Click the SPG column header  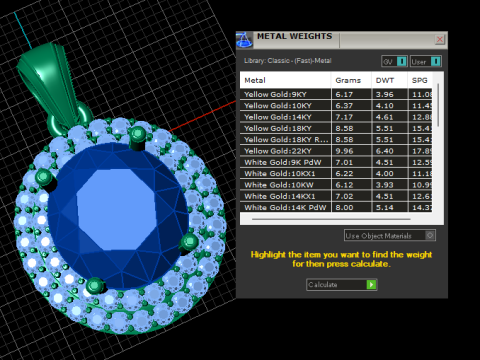[420, 80]
